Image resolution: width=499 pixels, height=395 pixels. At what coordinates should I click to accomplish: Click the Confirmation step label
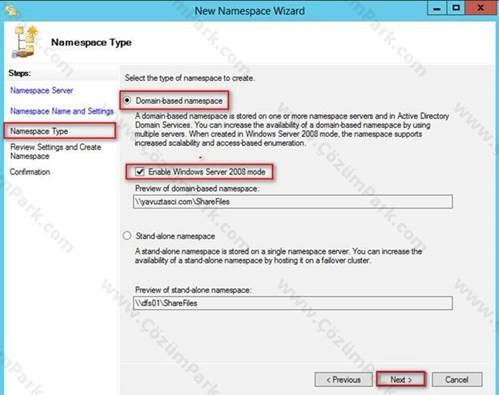pos(30,172)
